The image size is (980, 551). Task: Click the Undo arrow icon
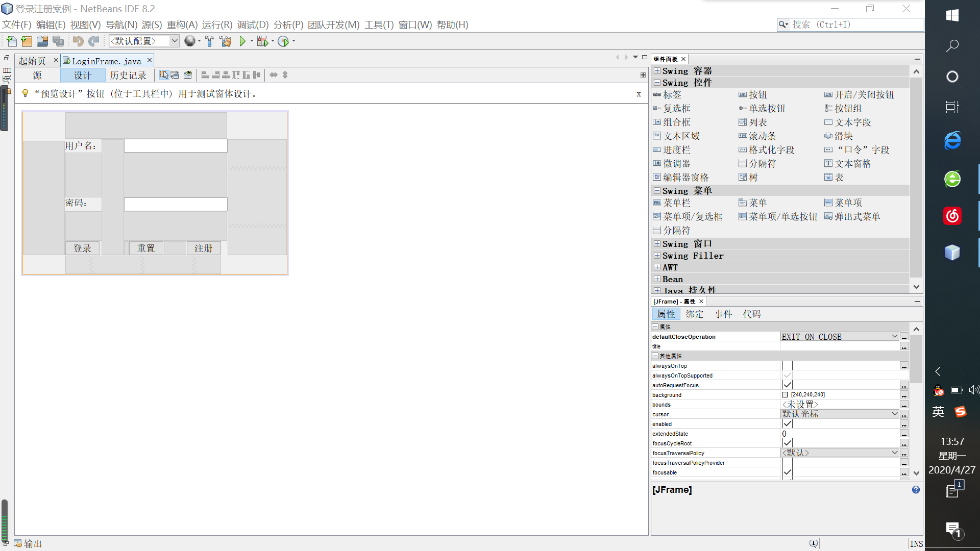pyautogui.click(x=78, y=41)
